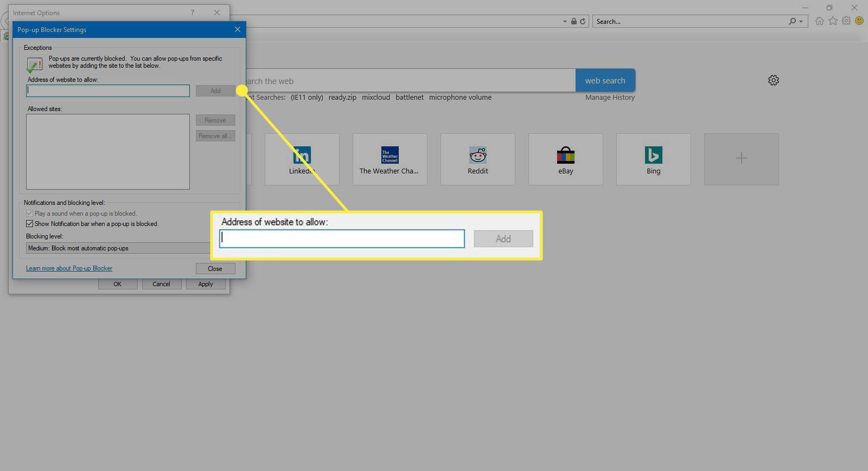
Task: Click the Remove button
Action: coord(215,120)
